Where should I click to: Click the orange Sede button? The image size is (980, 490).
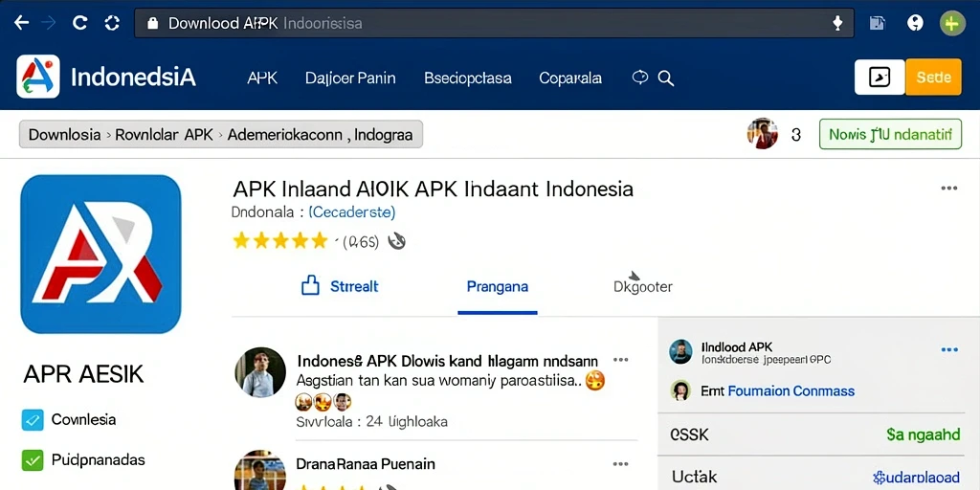(933, 78)
